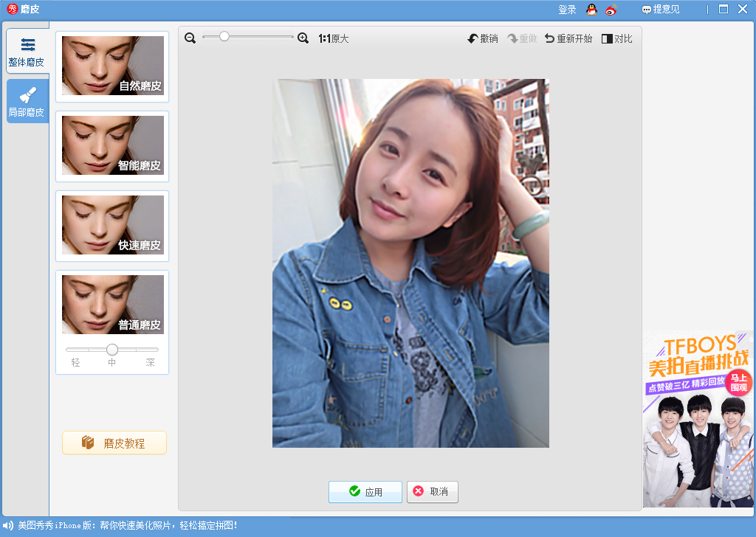Image resolution: width=756 pixels, height=537 pixels.
Task: Click the zoom out magnifier icon
Action: 190,38
